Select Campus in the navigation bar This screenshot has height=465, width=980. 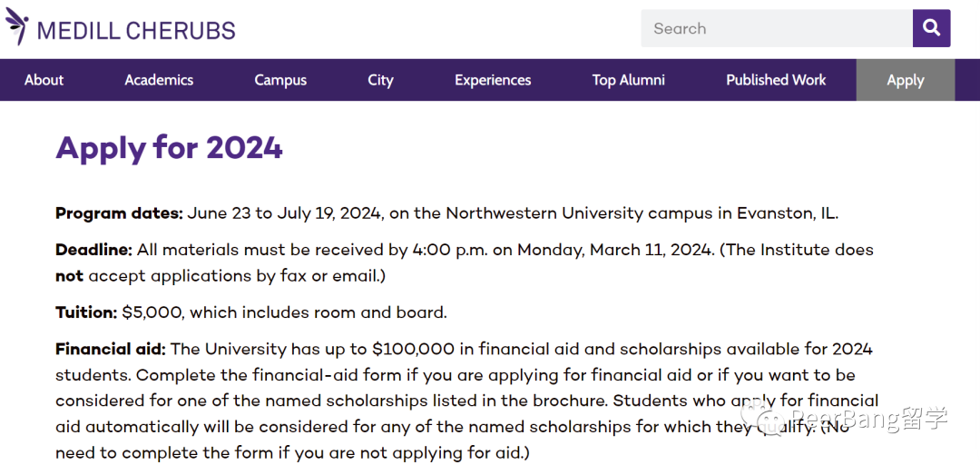280,80
